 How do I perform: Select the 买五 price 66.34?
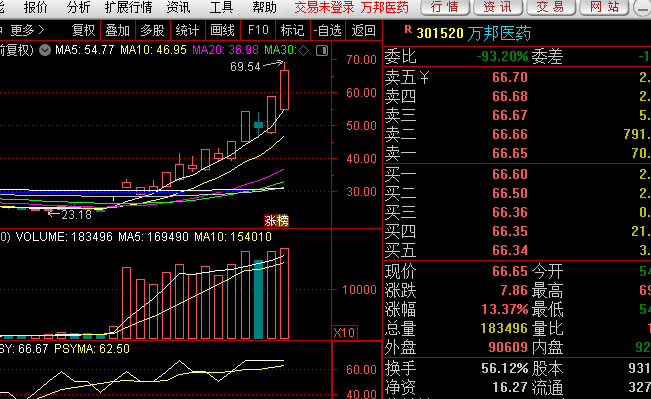click(510, 250)
